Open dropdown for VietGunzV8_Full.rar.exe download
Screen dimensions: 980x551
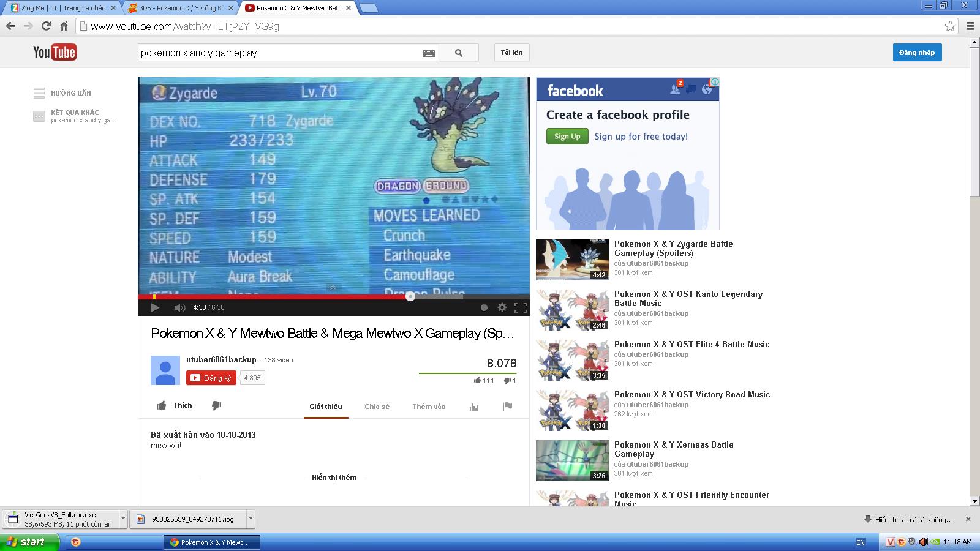point(123,519)
